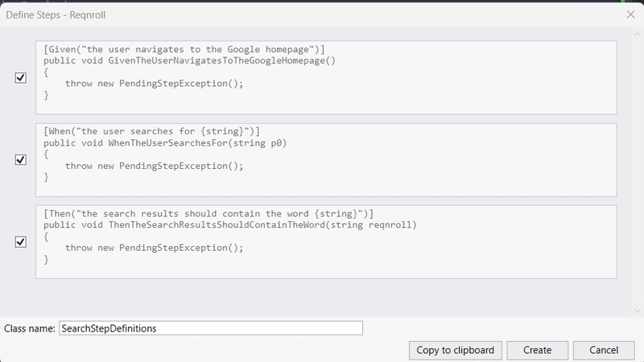
Task: Click the Class name input field
Action: [x=210, y=328]
